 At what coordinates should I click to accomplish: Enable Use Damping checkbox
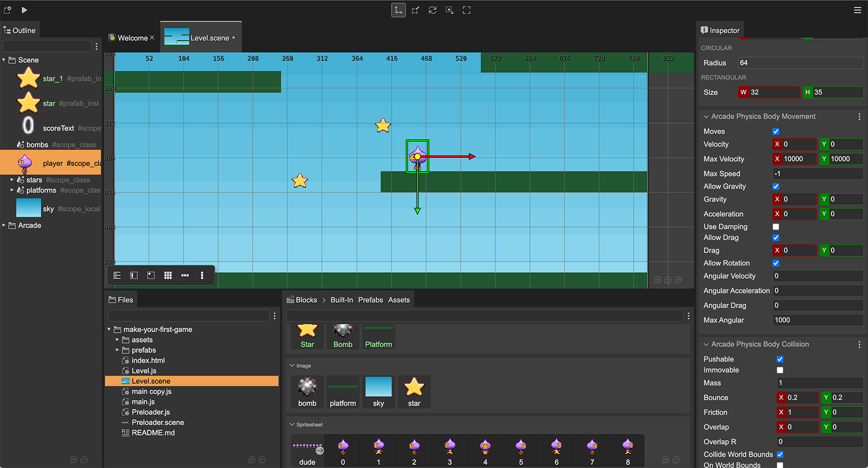click(x=776, y=227)
